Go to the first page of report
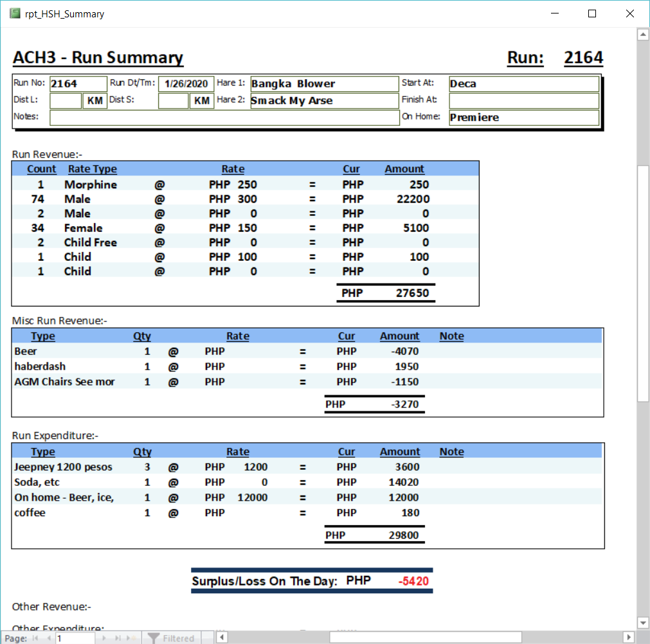Screen dimensions: 650x644 (35, 638)
